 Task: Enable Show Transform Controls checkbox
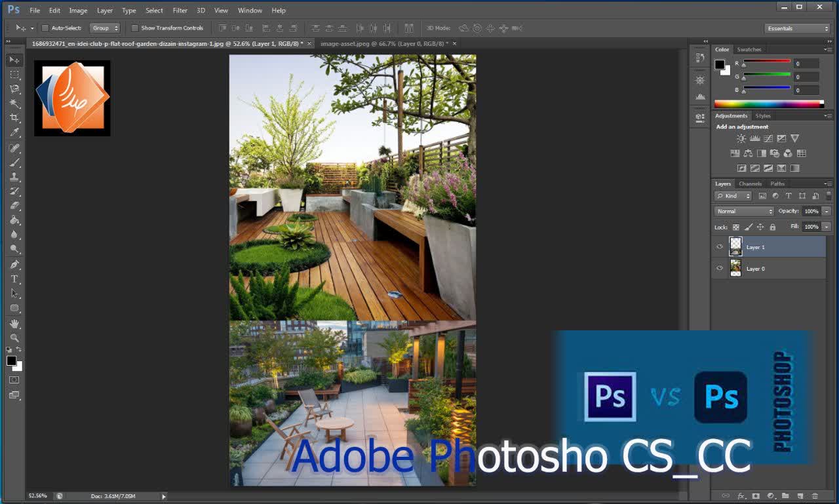pyautogui.click(x=135, y=28)
